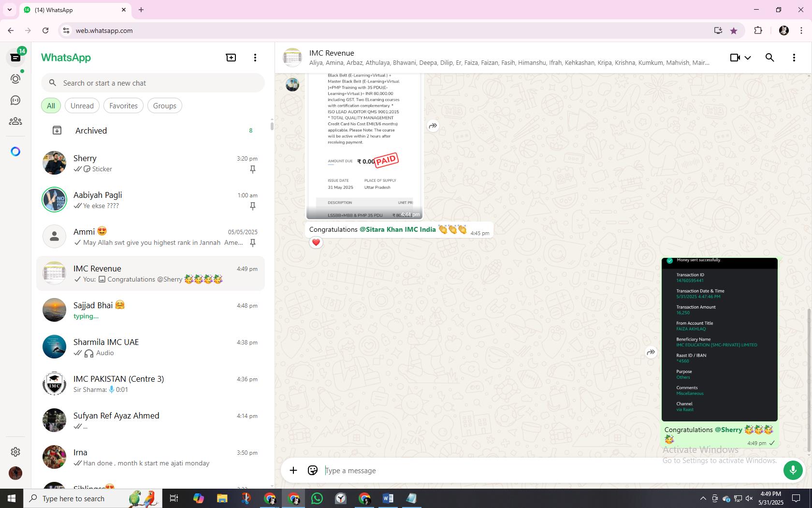Viewport: 812px width, 508px height.
Task: Open the Sufyan Ref Ayaz Ahmed chat
Action: coord(151,420)
